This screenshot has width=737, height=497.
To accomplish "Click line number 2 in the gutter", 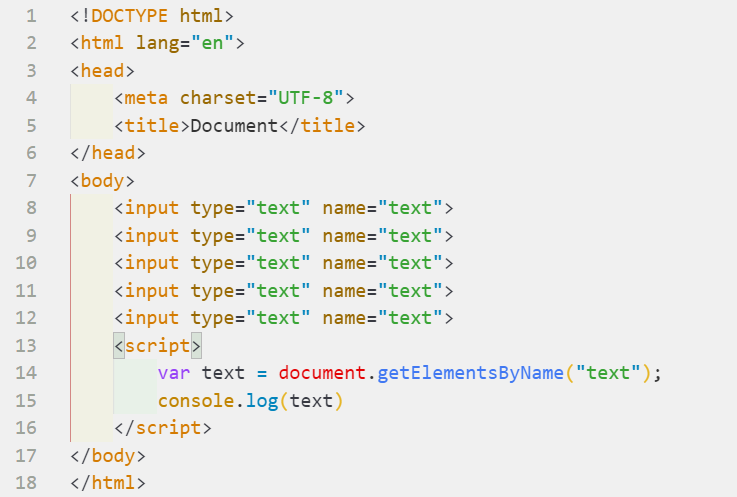I will [x=31, y=43].
